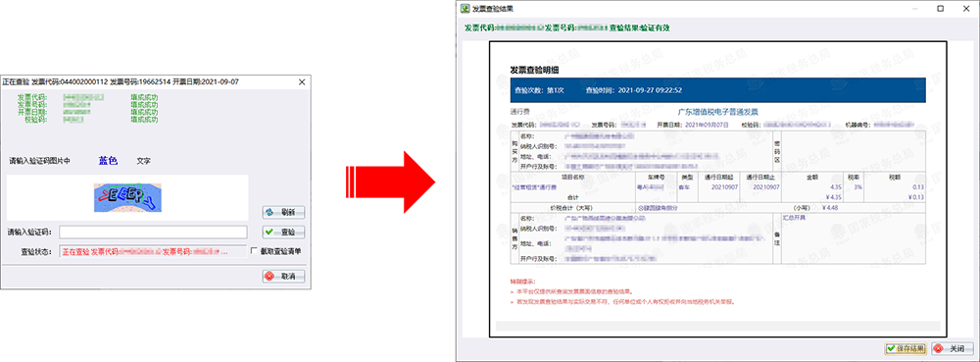Minimize the 发票查验结果 window

pyautogui.click(x=913, y=9)
